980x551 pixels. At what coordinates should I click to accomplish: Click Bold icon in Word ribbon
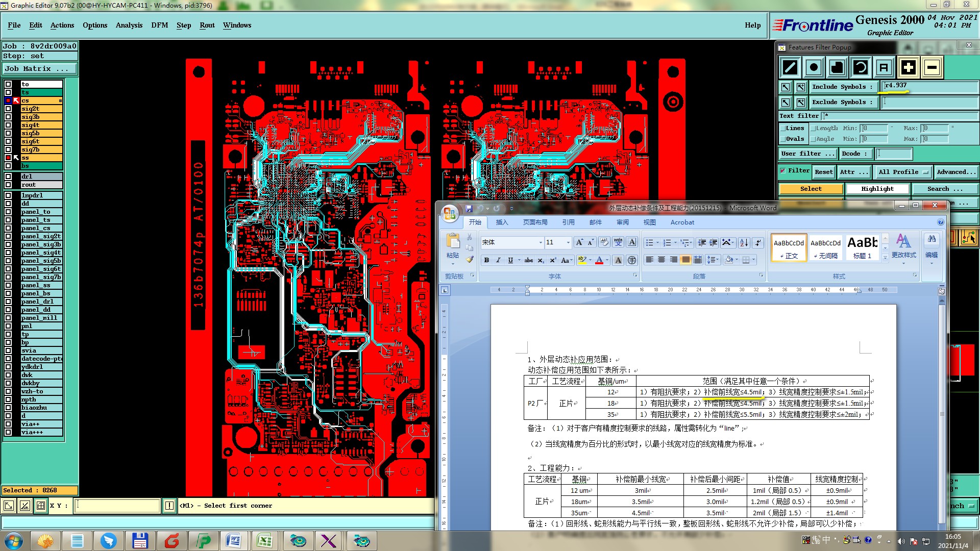pos(486,260)
